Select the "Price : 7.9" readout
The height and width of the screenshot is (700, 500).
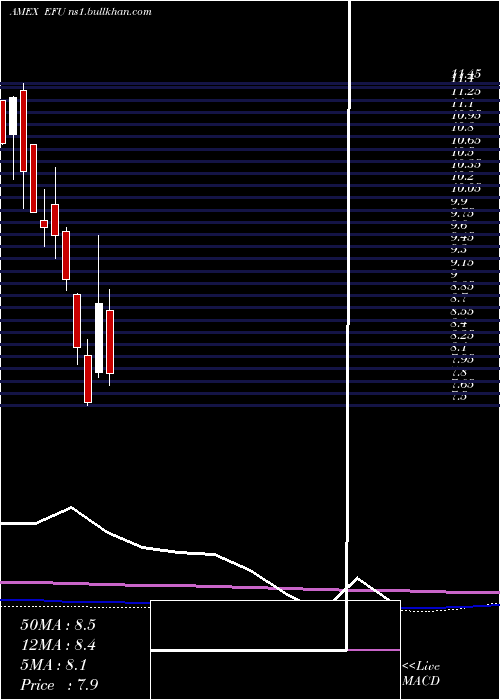[x=59, y=685]
